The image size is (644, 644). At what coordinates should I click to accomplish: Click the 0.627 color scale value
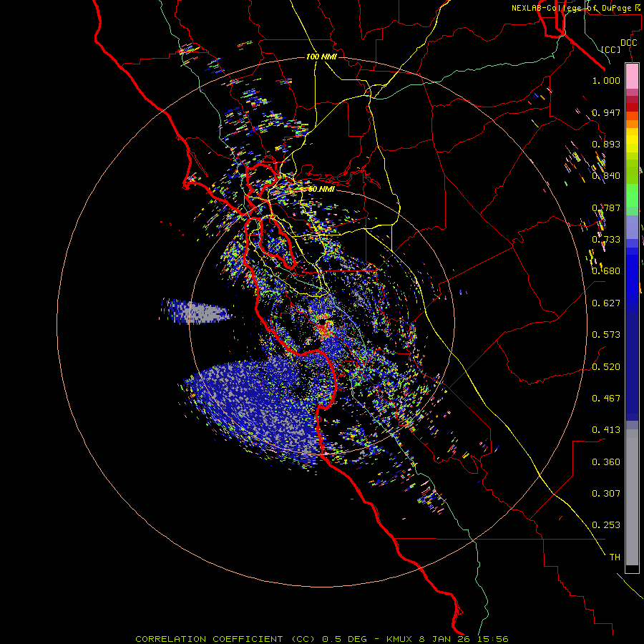click(x=606, y=303)
